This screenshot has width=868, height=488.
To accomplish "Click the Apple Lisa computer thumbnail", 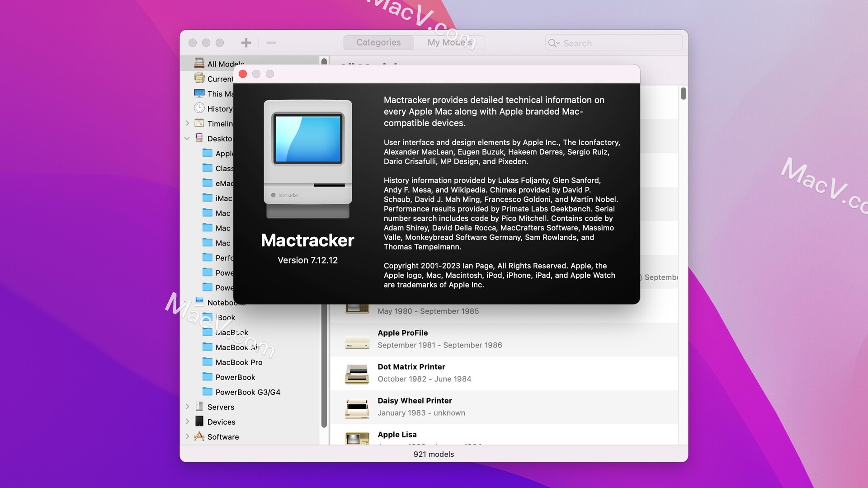I will click(357, 438).
